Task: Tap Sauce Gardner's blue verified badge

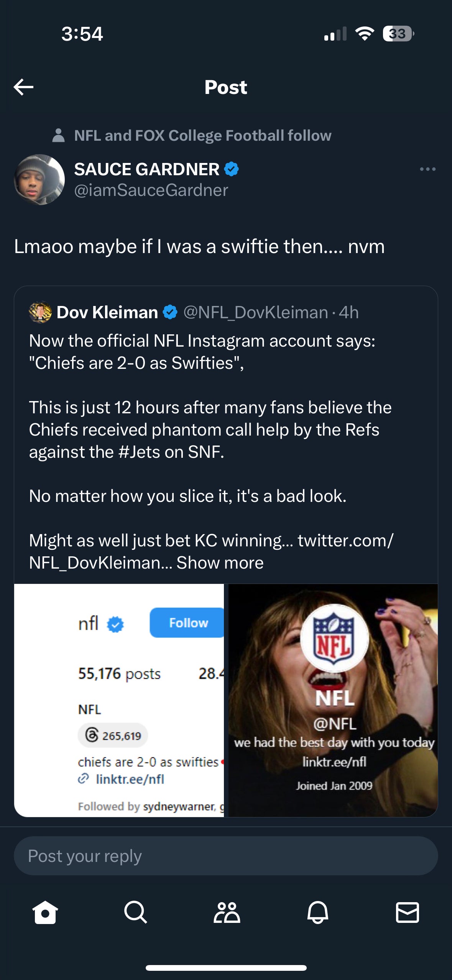Action: click(231, 169)
